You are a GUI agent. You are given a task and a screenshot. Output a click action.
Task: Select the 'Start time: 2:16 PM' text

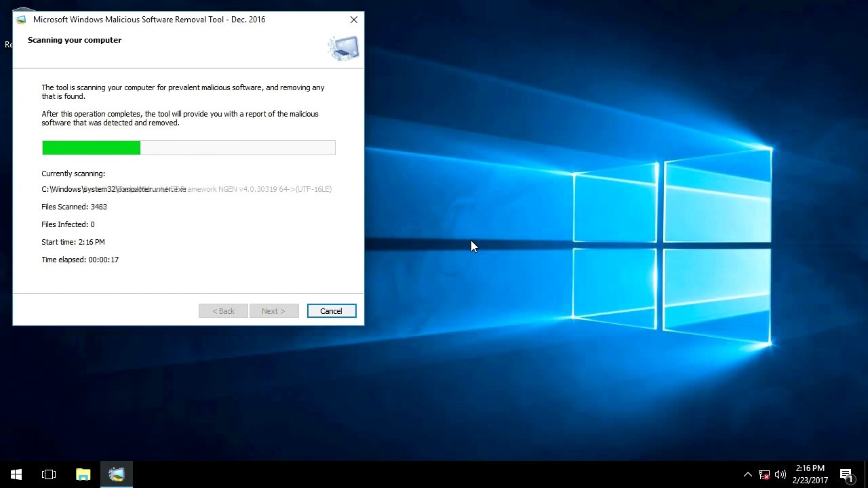pos(73,242)
